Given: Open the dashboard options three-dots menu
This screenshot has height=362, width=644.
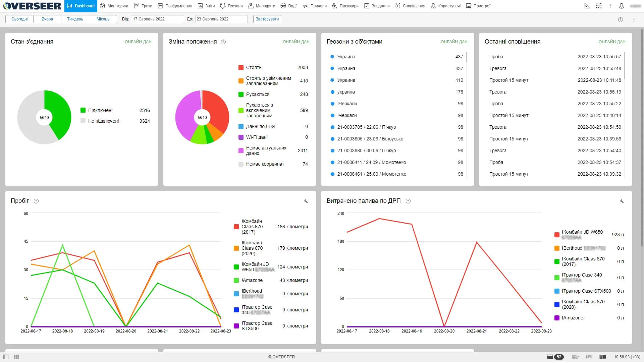Looking at the screenshot, I should pos(634,20).
